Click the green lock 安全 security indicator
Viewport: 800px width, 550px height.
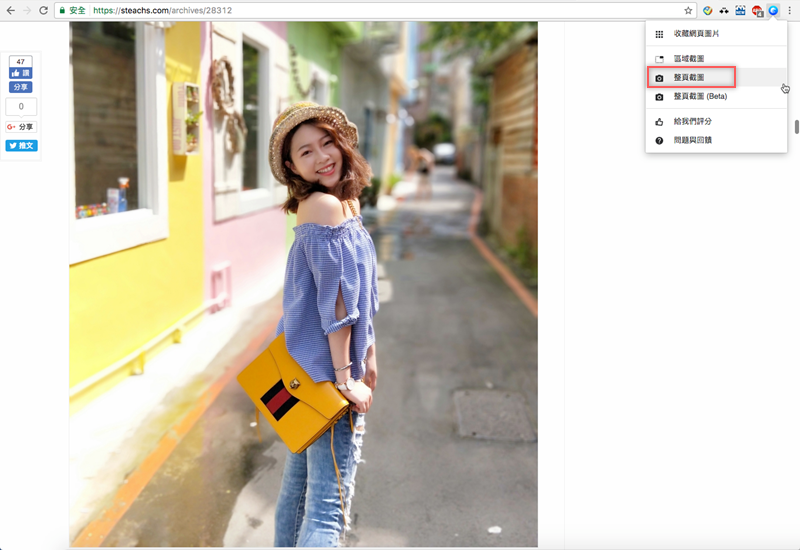[x=72, y=10]
